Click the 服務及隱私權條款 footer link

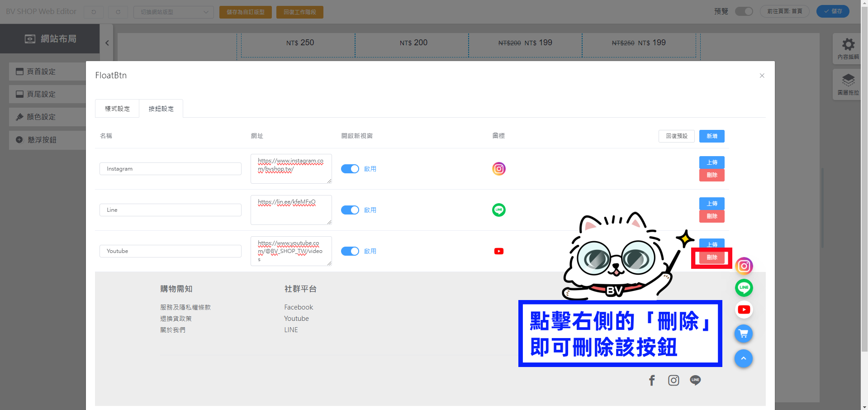[x=185, y=307]
